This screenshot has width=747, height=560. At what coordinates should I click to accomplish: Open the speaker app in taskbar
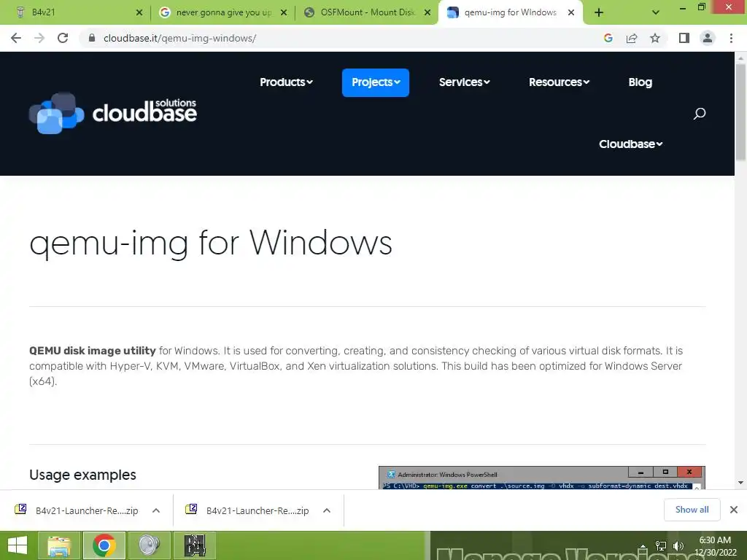tap(149, 545)
